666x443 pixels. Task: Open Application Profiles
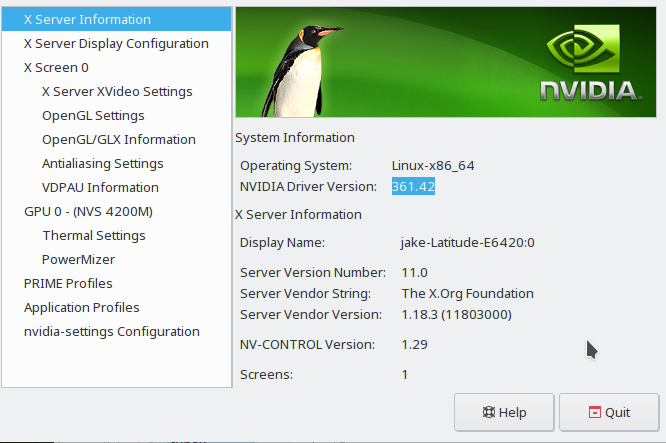point(81,308)
